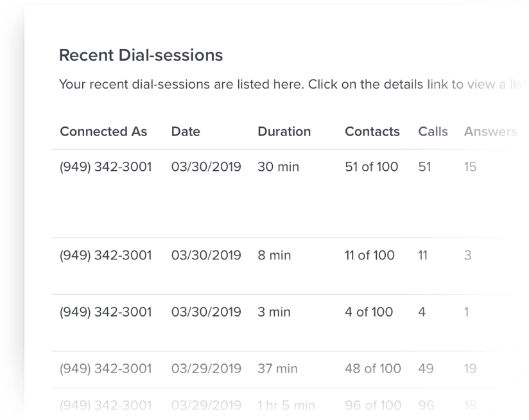Select the date in the 8 min row
The height and width of the screenshot is (420, 529).
(206, 256)
